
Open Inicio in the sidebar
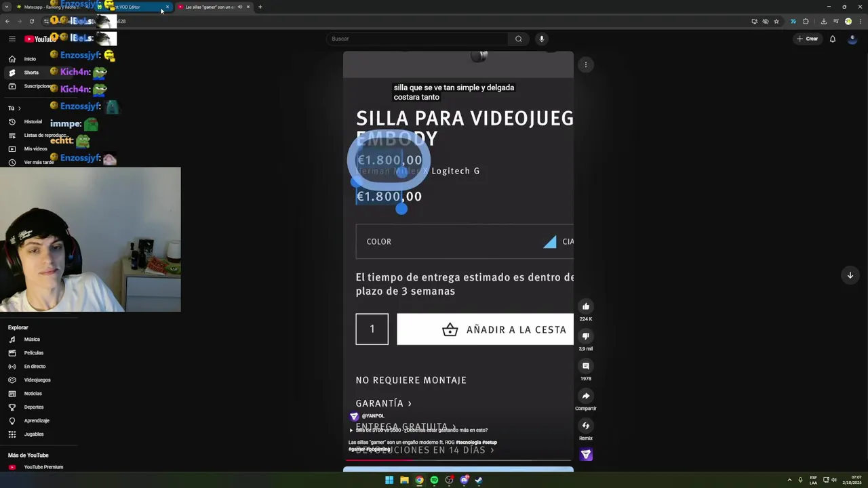tap(30, 59)
